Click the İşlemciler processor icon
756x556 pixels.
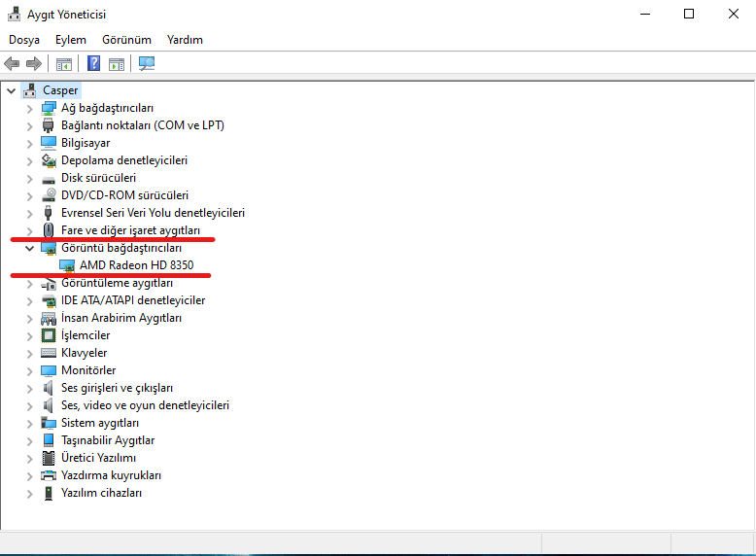pos(49,335)
